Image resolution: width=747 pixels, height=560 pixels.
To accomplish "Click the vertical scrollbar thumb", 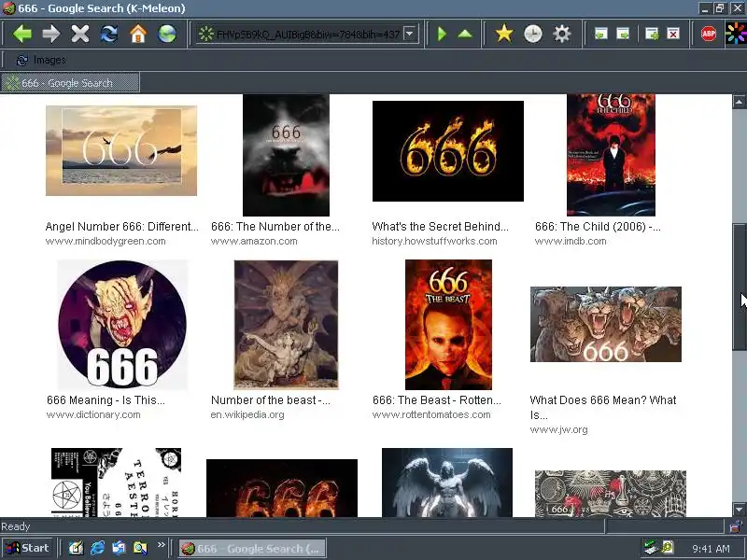I will click(740, 287).
